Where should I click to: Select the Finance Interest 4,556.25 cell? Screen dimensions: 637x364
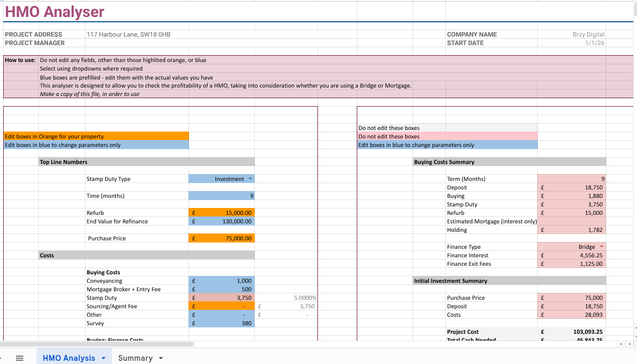(571, 255)
